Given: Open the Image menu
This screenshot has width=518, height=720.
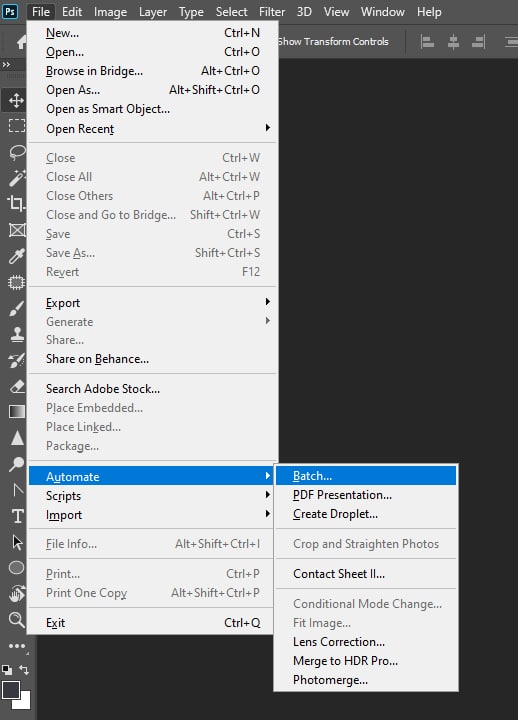Looking at the screenshot, I should [x=110, y=12].
